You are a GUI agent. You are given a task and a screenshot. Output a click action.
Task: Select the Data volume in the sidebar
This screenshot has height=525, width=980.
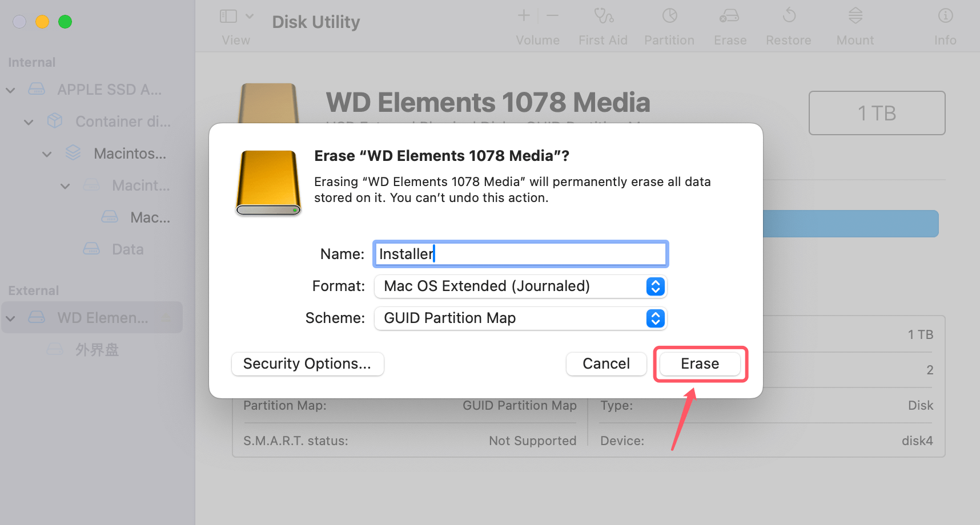[x=127, y=249]
